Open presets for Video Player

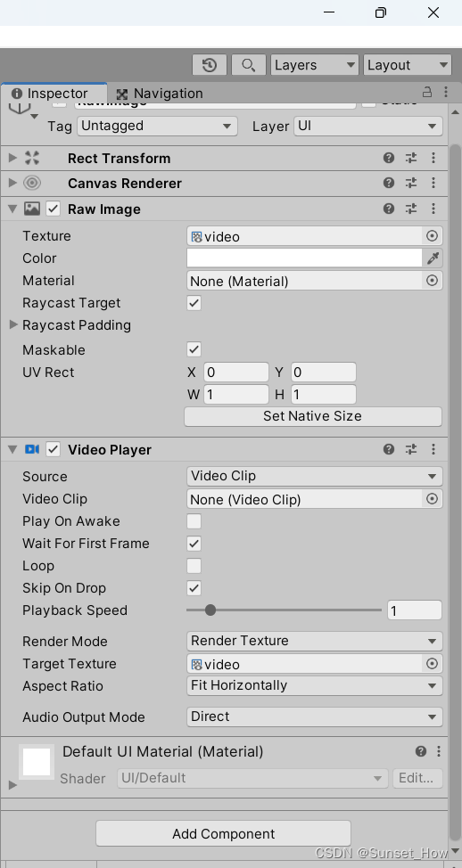pyautogui.click(x=411, y=449)
